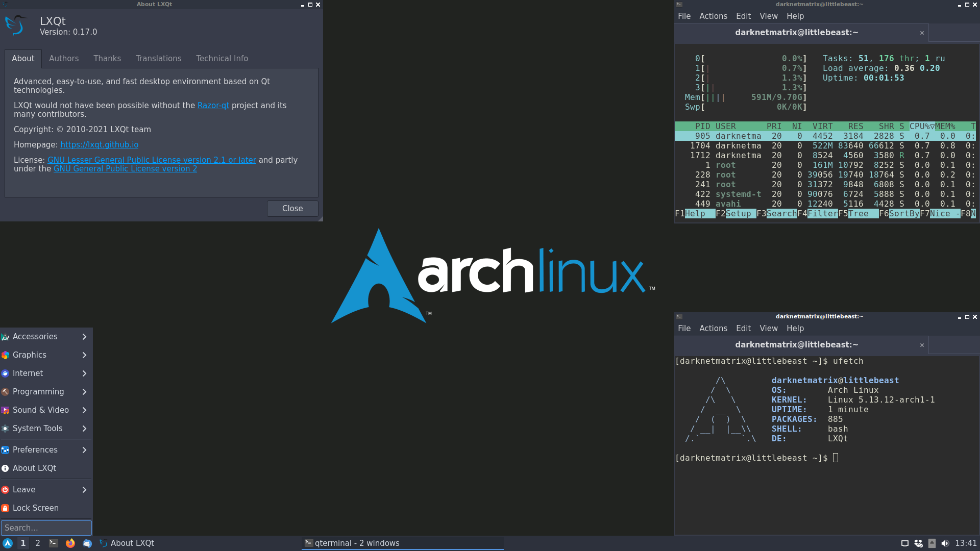Open the GNU Lesser General Public License link
Image resolution: width=980 pixels, height=551 pixels.
click(x=152, y=160)
